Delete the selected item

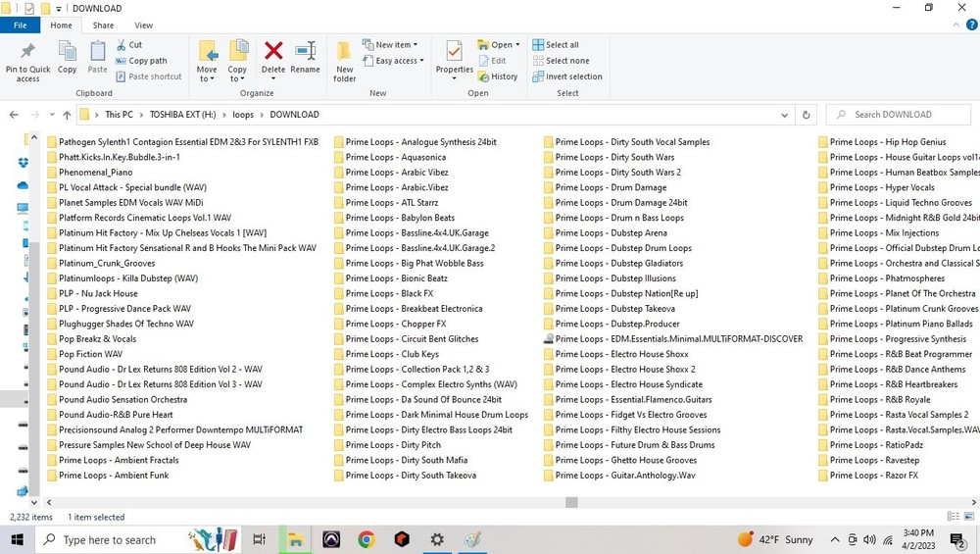click(273, 60)
